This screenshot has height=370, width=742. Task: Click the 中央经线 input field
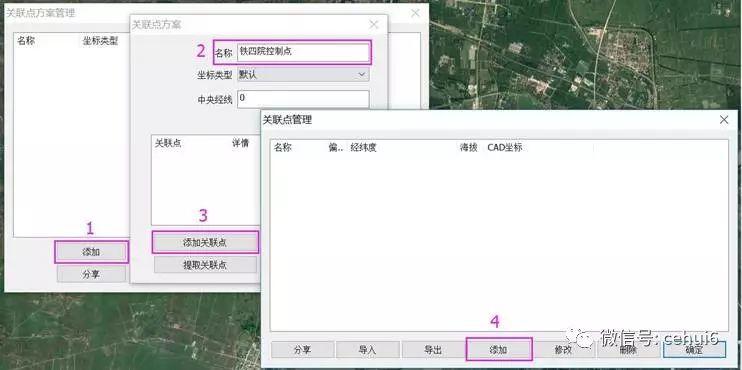click(x=303, y=99)
